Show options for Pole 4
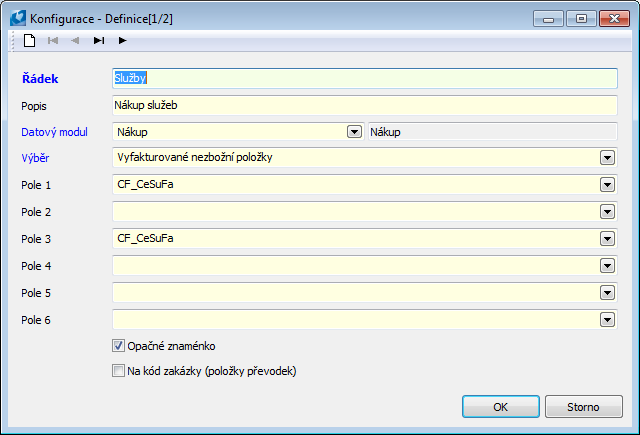 tap(607, 265)
